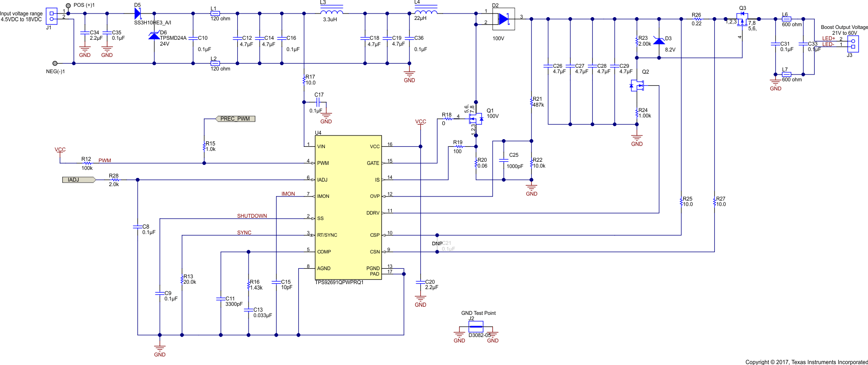Click the OVP pin label on U4
The height and width of the screenshot is (365, 868).
[375, 196]
